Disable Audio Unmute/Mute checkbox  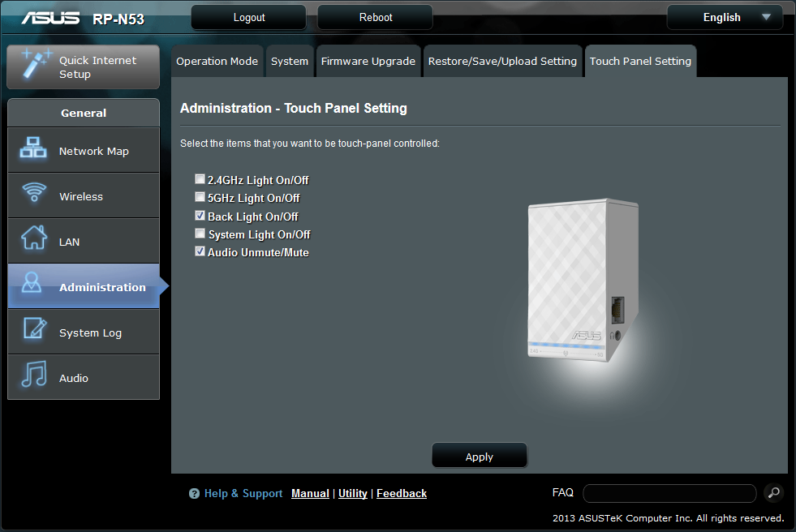click(200, 252)
